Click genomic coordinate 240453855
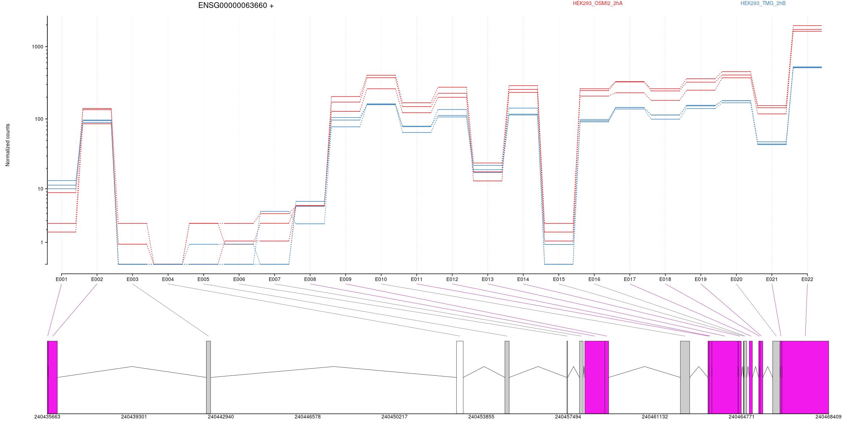 click(481, 417)
